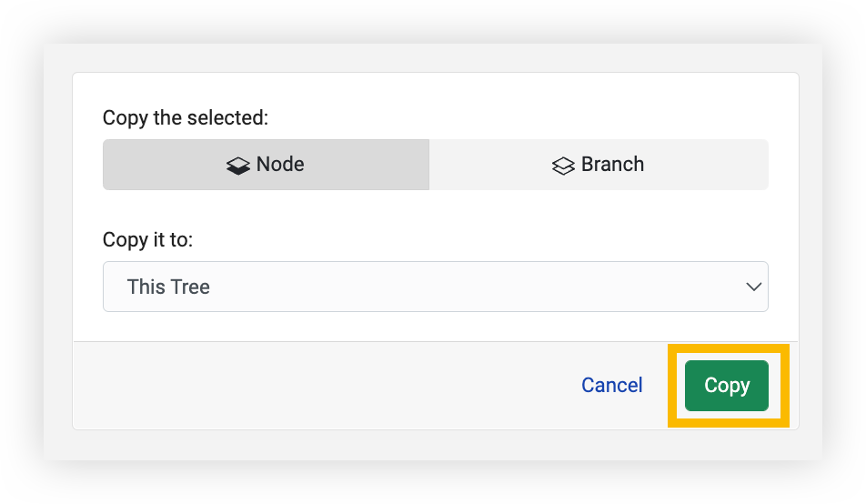Click the "This Tree" text in the combo box
Screen dimensions: 866x504
(x=168, y=287)
